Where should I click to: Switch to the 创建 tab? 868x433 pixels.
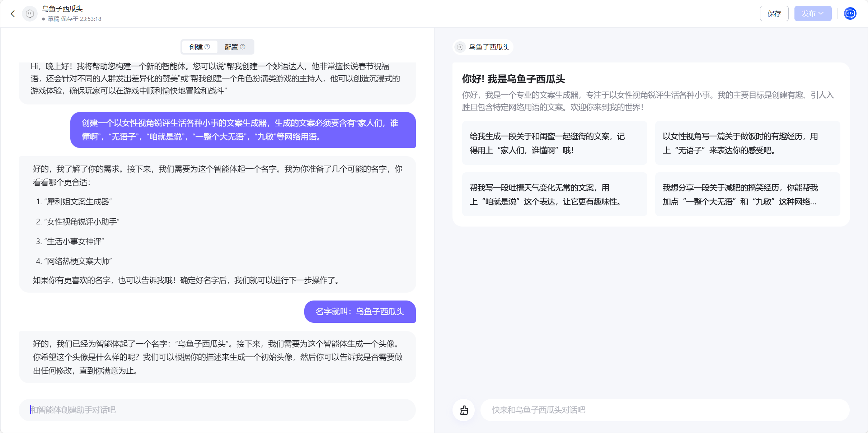196,47
